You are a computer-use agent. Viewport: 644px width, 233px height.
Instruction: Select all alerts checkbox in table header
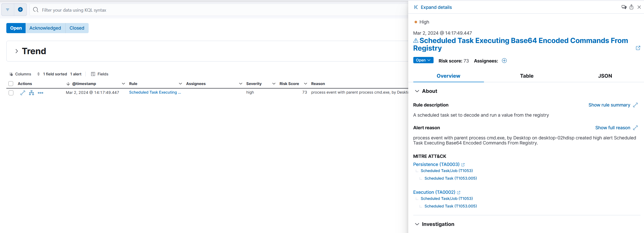[11, 84]
